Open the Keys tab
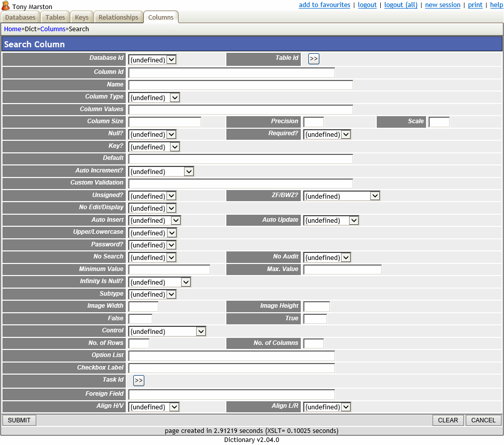 pos(81,17)
